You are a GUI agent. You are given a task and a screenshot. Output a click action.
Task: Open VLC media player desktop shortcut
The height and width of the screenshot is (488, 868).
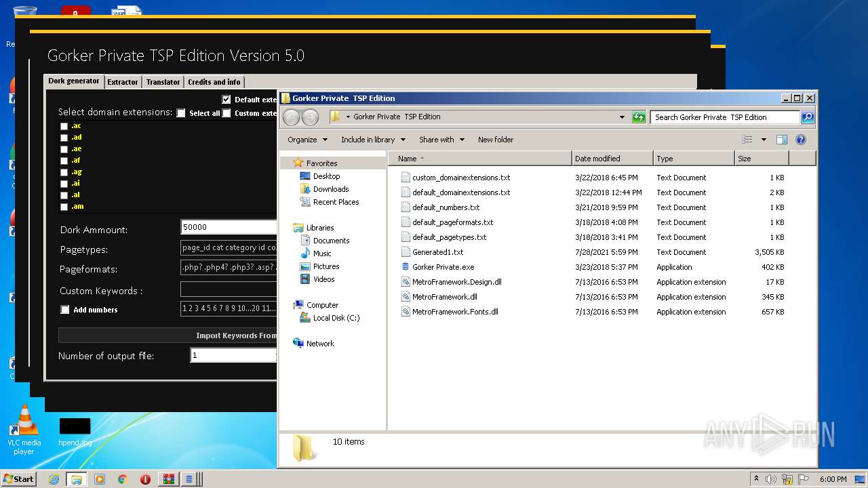pos(24,430)
